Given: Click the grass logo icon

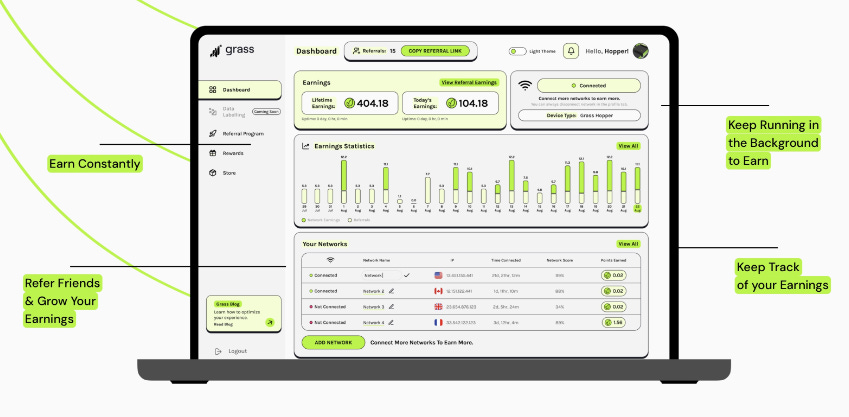Looking at the screenshot, I should pyautogui.click(x=215, y=51).
